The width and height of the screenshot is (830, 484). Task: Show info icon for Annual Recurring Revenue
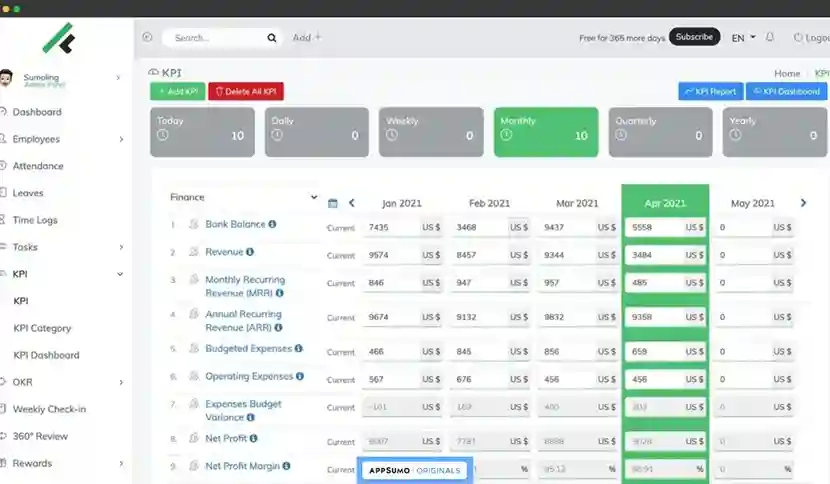pyautogui.click(x=278, y=327)
